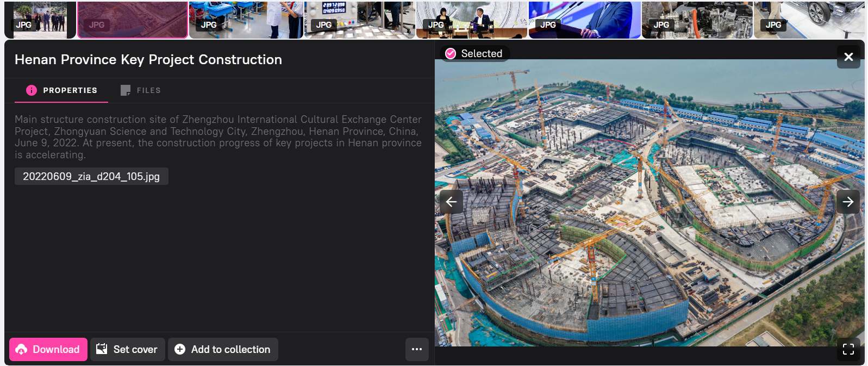This screenshot has height=366, width=868.
Task: Set this image as cover
Action: tap(128, 349)
